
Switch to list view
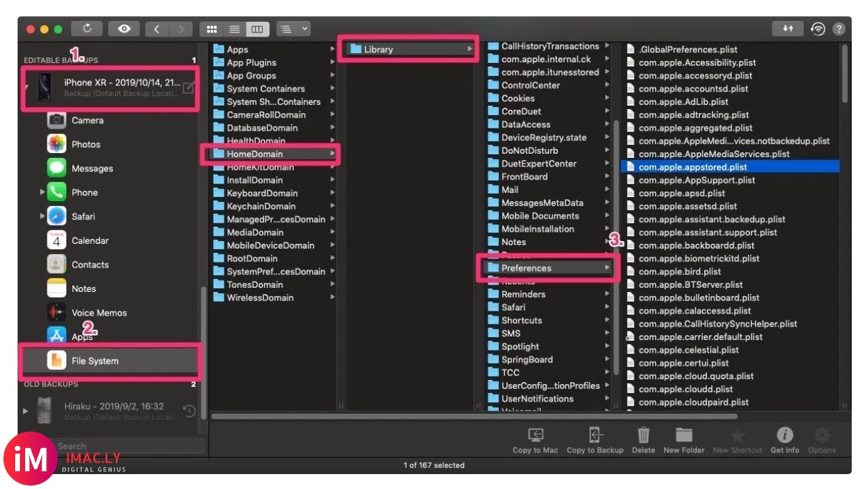coord(234,29)
